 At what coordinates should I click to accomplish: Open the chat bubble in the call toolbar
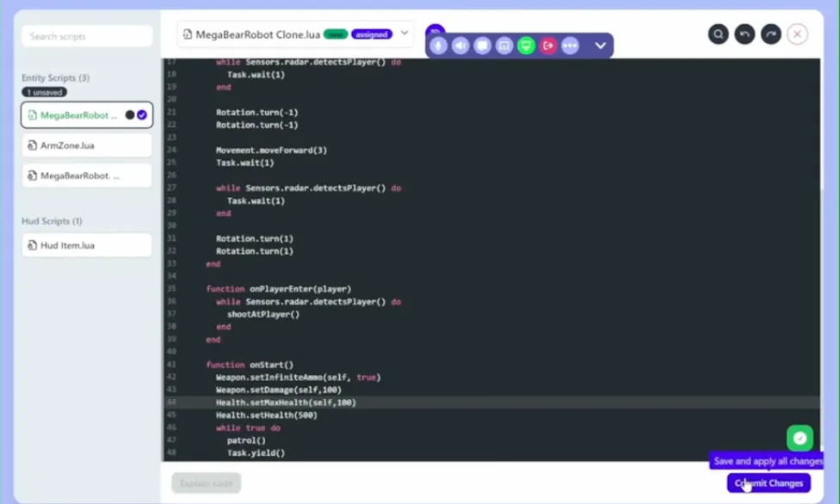482,46
